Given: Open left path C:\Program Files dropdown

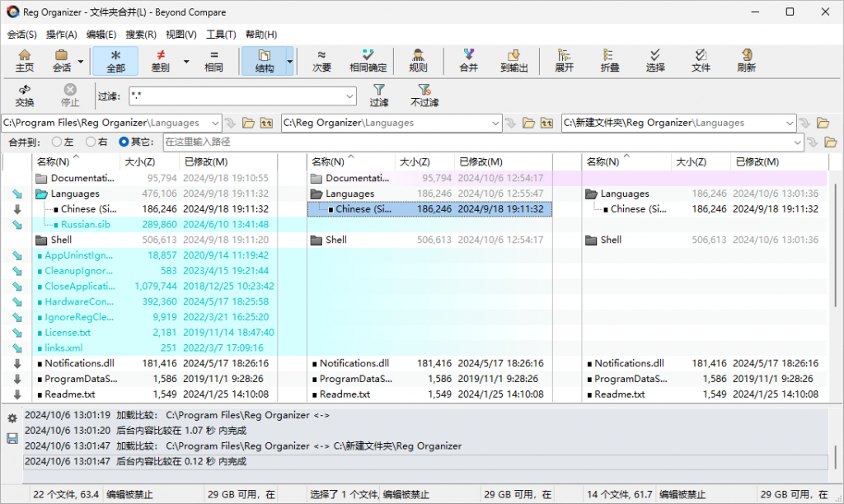Looking at the screenshot, I should pos(215,124).
